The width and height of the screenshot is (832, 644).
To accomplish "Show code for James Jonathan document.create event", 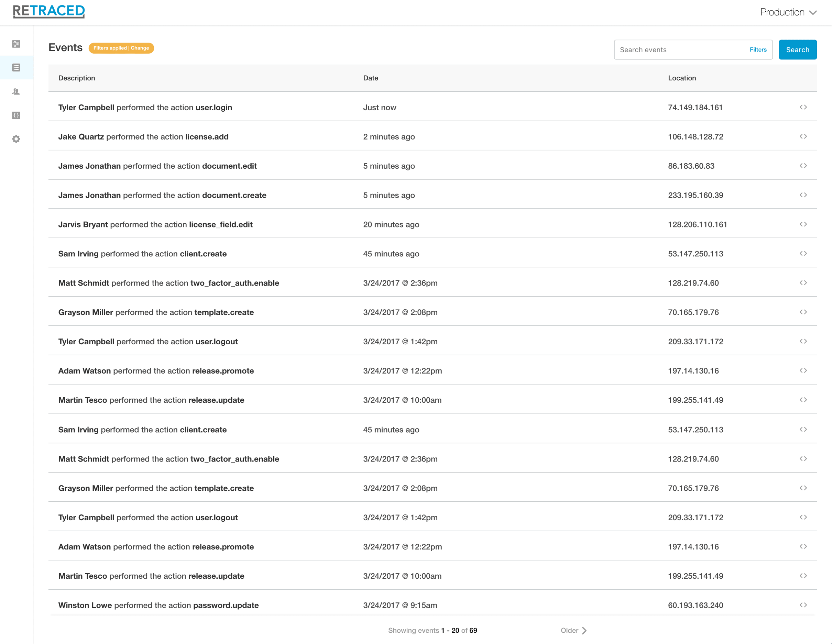I will pos(803,195).
